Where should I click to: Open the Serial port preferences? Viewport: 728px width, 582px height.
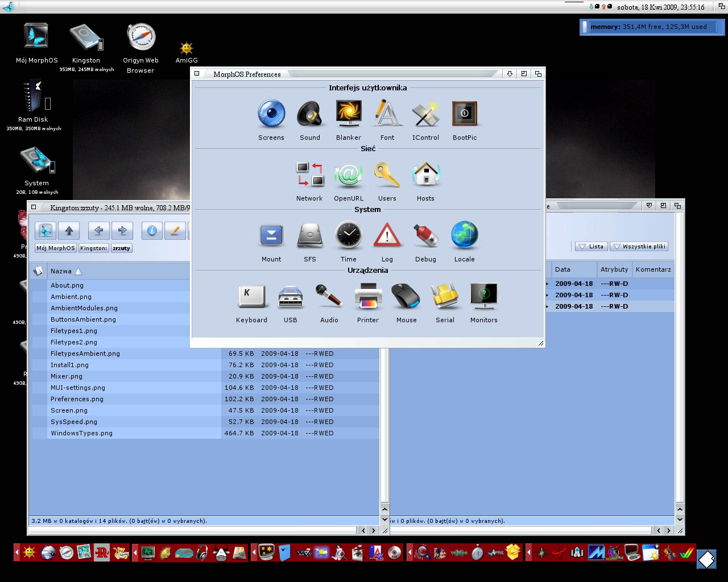pos(445,297)
